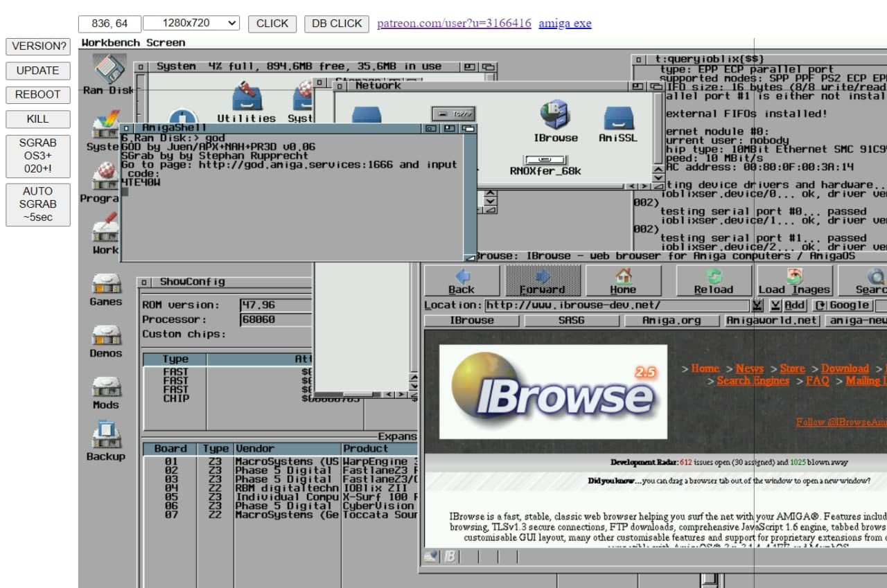Click the IB icon in IBrowse status bar
The image size is (887, 588).
click(450, 556)
